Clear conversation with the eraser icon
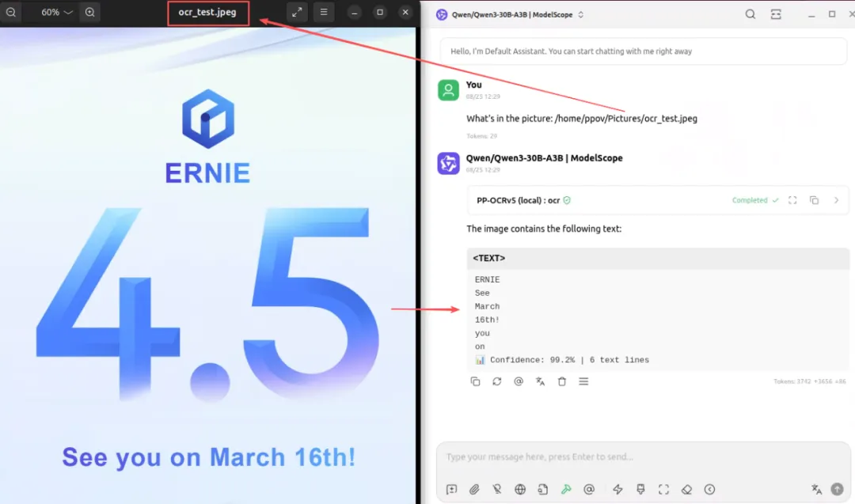Image resolution: width=855 pixels, height=504 pixels. click(686, 489)
